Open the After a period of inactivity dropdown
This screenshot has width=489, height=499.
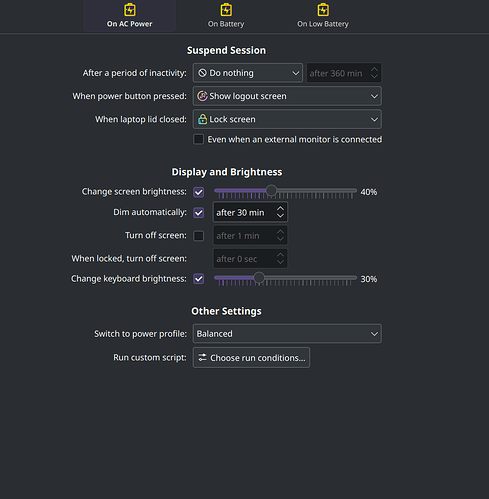click(x=248, y=73)
